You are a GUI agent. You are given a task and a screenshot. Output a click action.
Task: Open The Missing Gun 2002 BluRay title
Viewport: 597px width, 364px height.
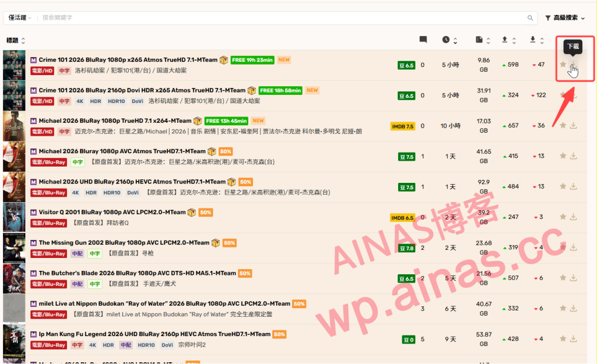point(124,243)
